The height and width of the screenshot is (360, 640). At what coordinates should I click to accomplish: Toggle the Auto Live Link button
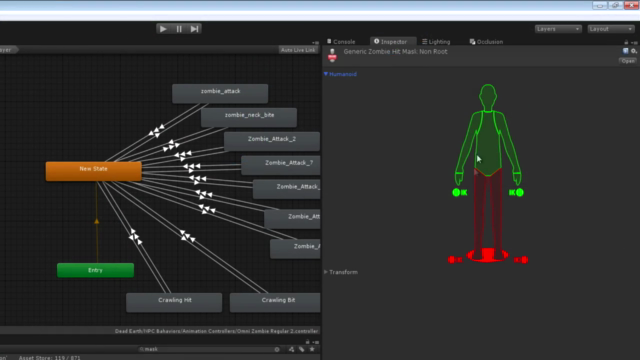298,50
